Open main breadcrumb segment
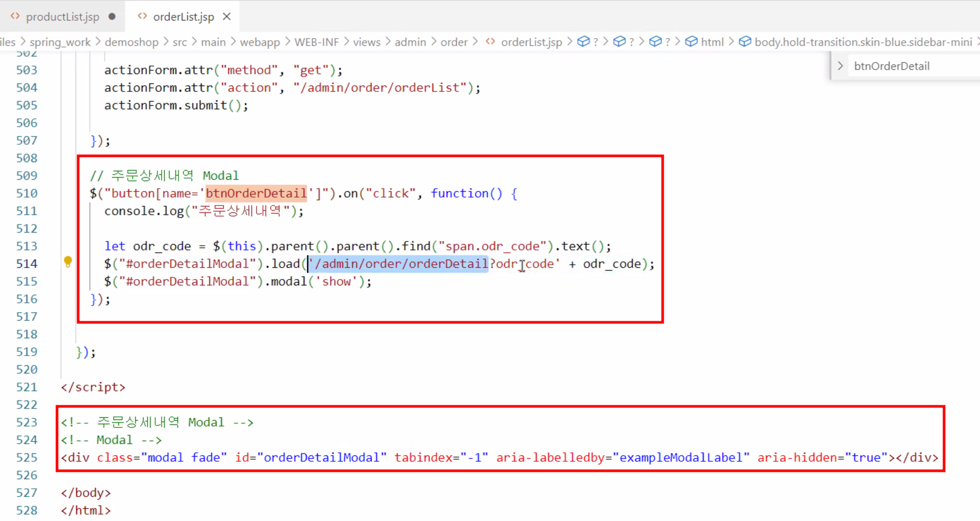Viewport: 980px width, 521px height. 213,42
